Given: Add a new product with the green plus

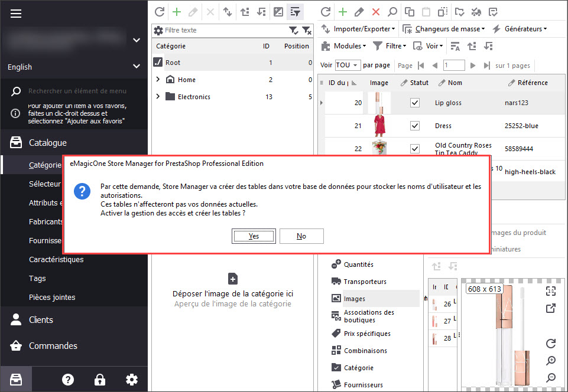Looking at the screenshot, I should [x=343, y=12].
